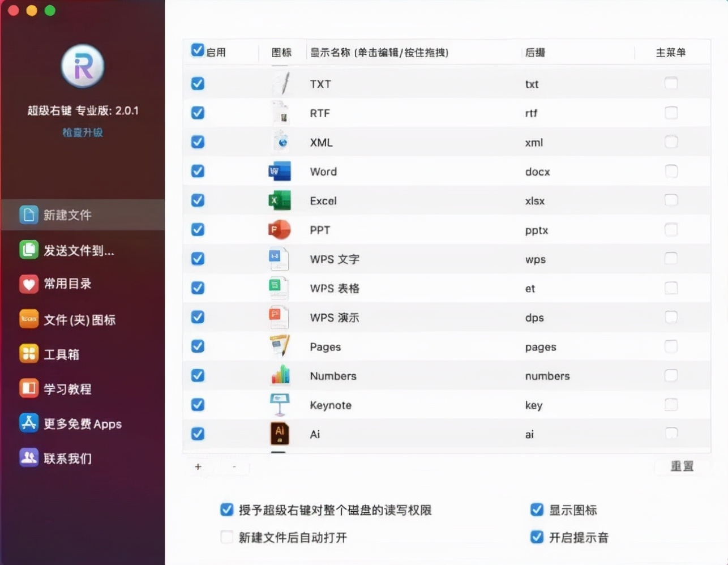
Task: Open the 检查升级 link
Action: (83, 132)
